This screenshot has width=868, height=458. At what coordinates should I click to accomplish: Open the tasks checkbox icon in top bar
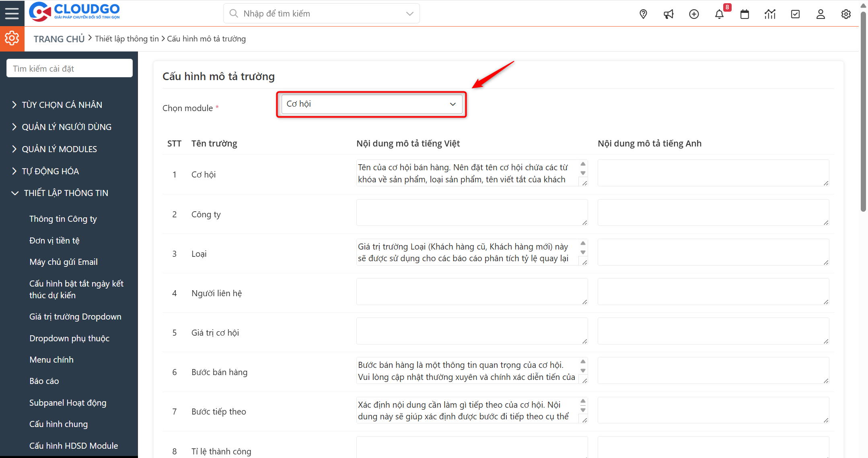795,13
